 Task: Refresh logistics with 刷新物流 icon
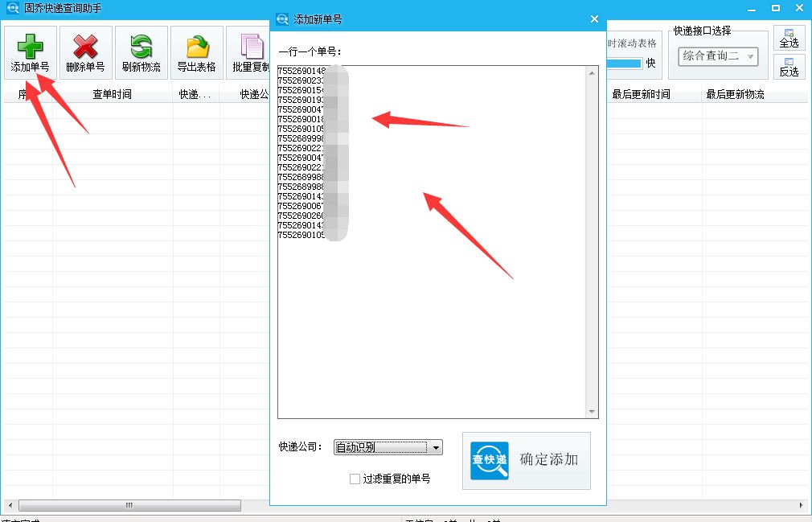click(x=141, y=47)
